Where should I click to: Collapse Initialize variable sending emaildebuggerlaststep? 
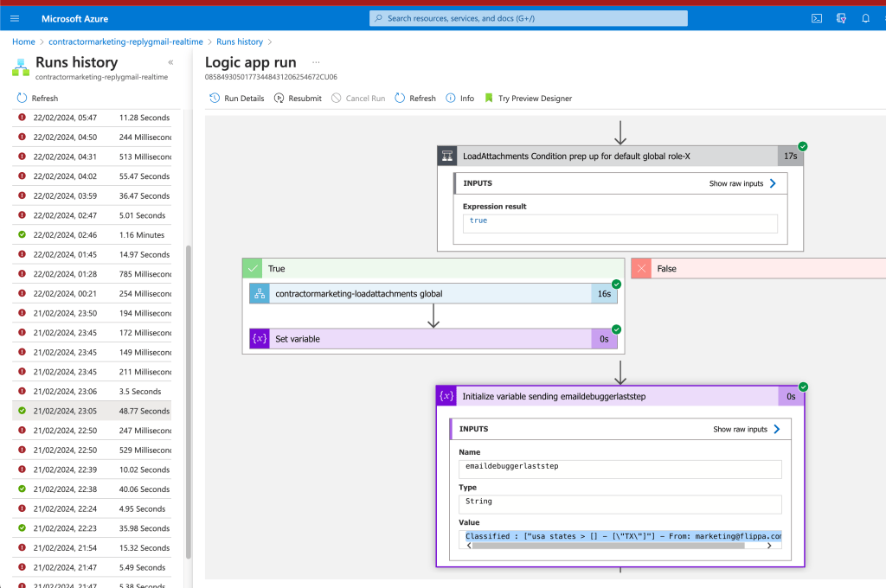coord(620,397)
